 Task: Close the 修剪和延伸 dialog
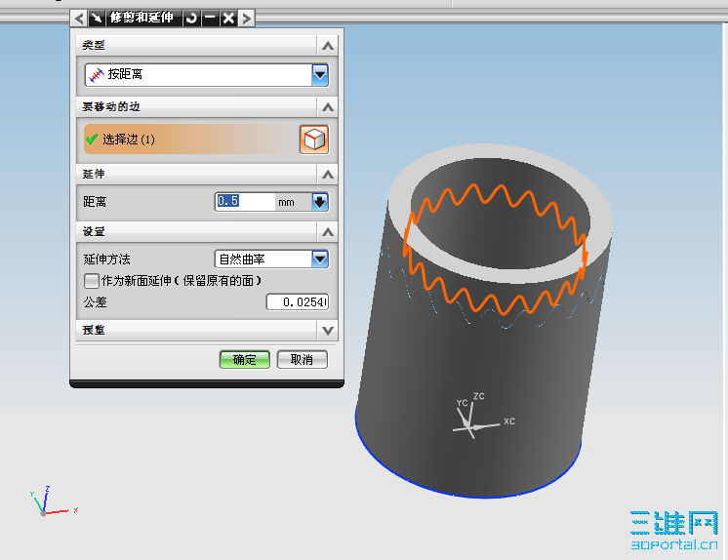coord(229,19)
